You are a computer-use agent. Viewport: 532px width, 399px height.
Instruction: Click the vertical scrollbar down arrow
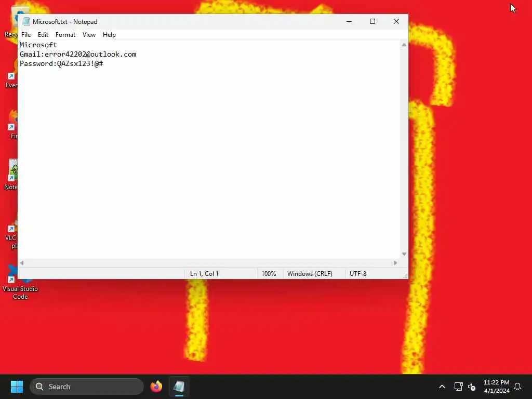click(x=404, y=254)
